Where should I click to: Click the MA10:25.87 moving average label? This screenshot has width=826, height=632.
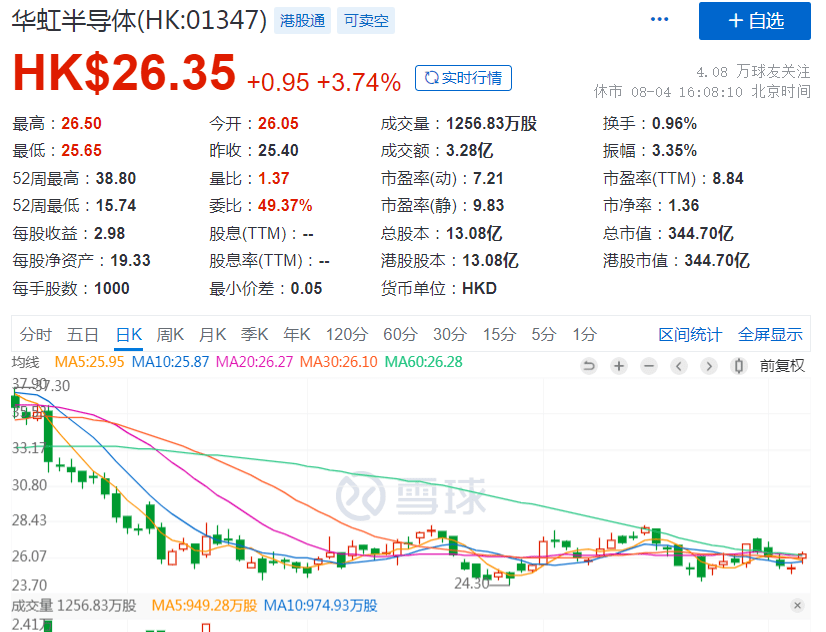coord(170,362)
